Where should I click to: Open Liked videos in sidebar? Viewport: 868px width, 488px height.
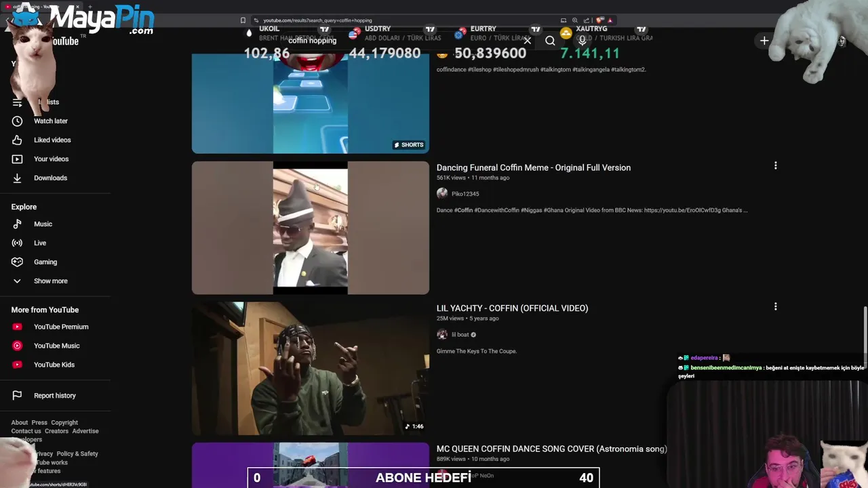pyautogui.click(x=52, y=140)
